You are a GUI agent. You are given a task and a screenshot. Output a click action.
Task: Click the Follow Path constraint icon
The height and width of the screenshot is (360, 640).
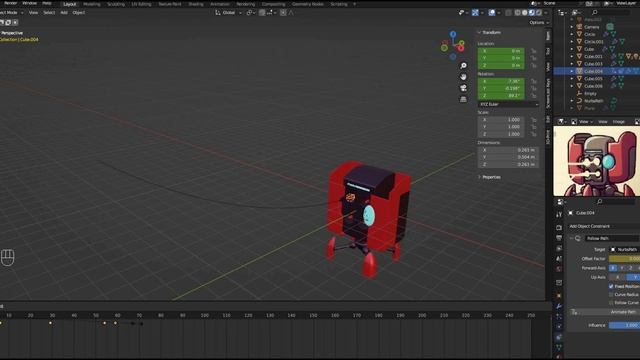point(578,238)
